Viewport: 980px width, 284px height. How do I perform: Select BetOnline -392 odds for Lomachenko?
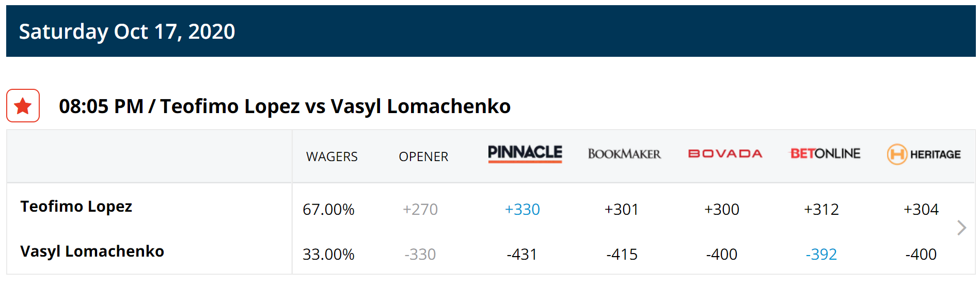(821, 254)
